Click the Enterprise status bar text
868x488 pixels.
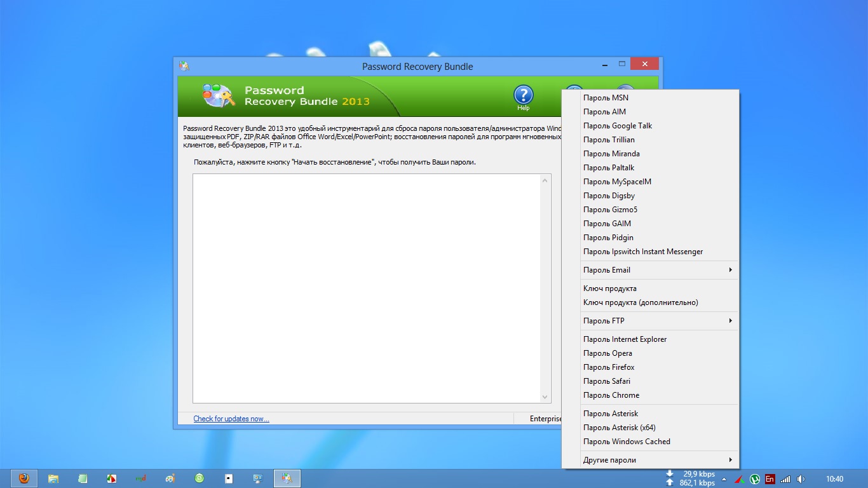[546, 419]
